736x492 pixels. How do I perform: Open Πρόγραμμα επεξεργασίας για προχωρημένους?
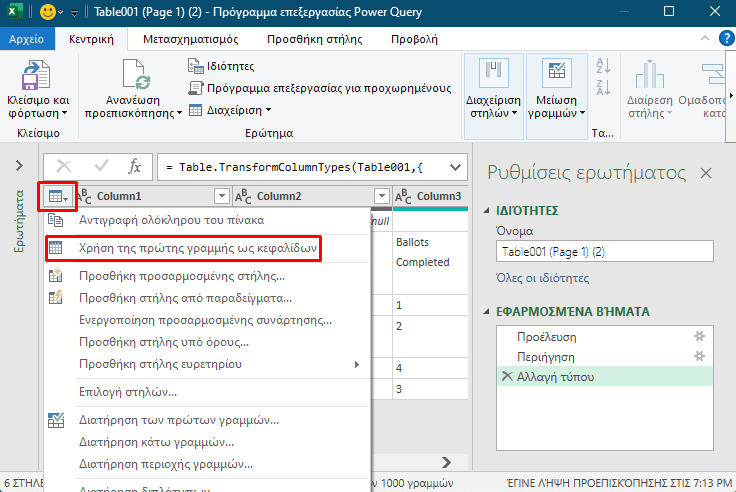[x=320, y=88]
